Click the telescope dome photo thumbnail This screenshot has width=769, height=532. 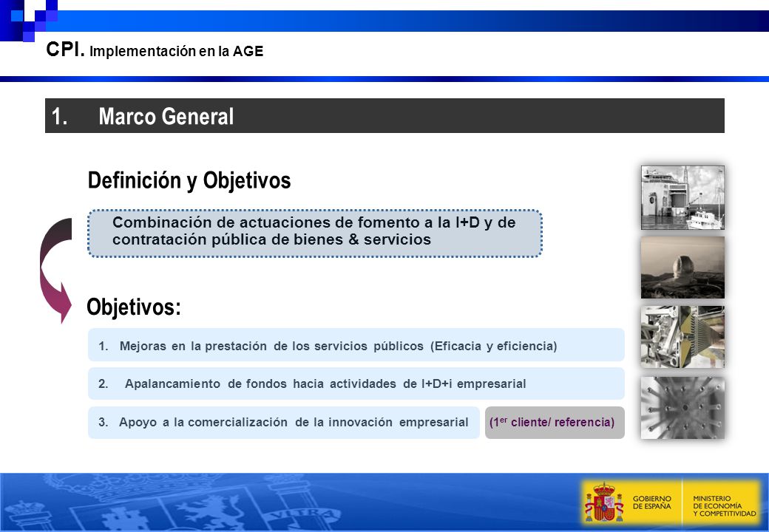tap(682, 267)
